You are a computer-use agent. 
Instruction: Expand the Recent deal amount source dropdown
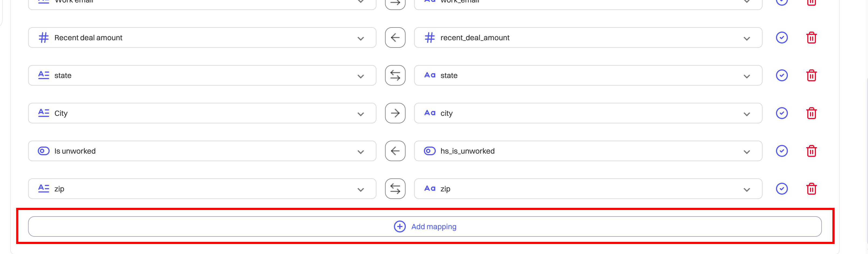[202, 38]
